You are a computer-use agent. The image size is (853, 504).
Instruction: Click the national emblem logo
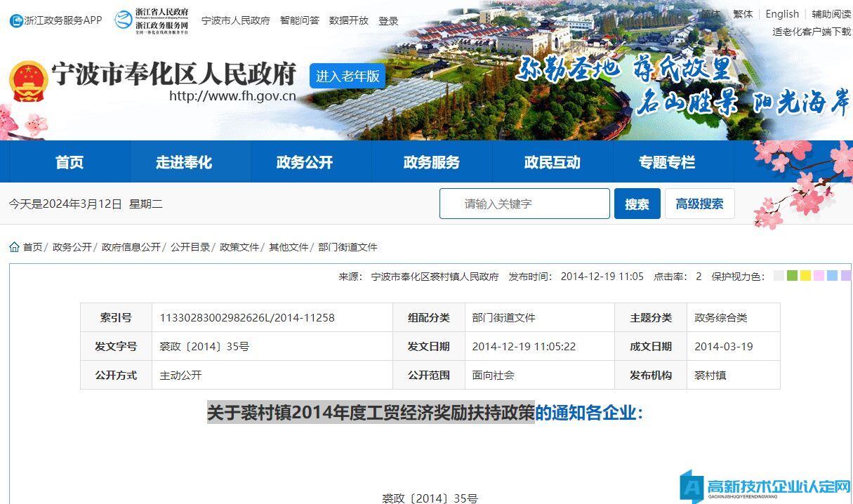[x=29, y=82]
